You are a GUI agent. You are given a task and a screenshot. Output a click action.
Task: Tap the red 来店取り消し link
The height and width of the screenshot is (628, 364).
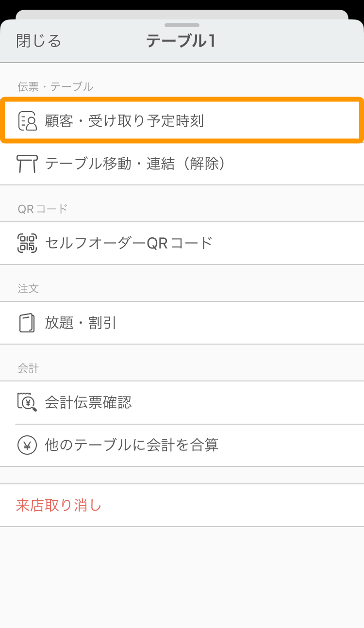59,505
